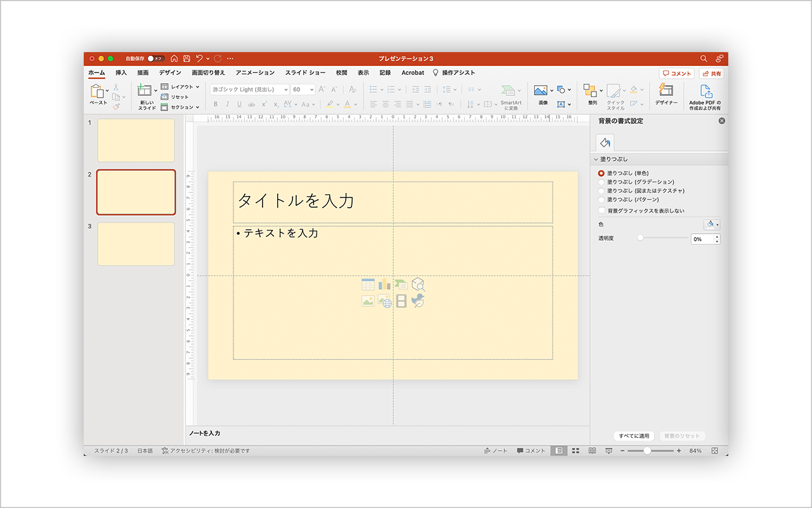812x508 pixels.
Task: Click Create and Share Adobe PDF icon
Action: (x=705, y=91)
